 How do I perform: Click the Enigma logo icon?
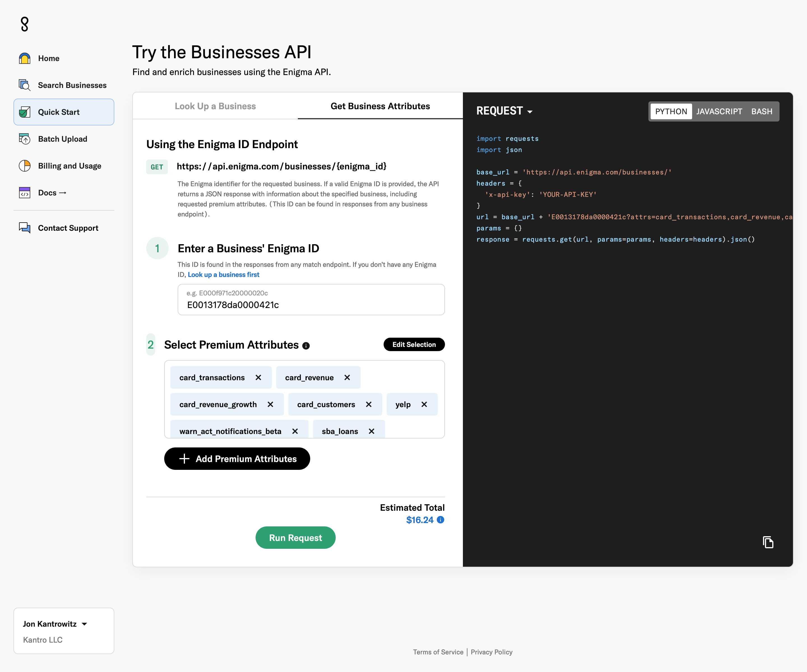[x=25, y=24]
